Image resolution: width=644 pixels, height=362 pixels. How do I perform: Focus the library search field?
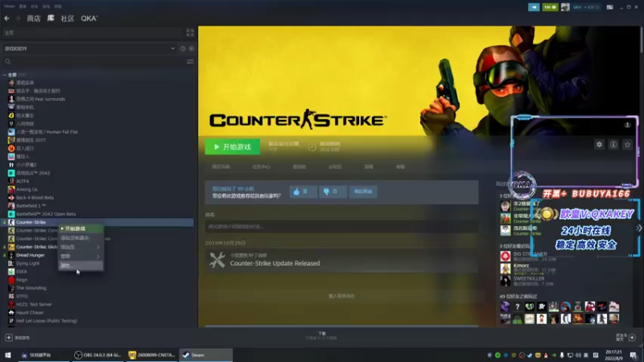coord(93,62)
